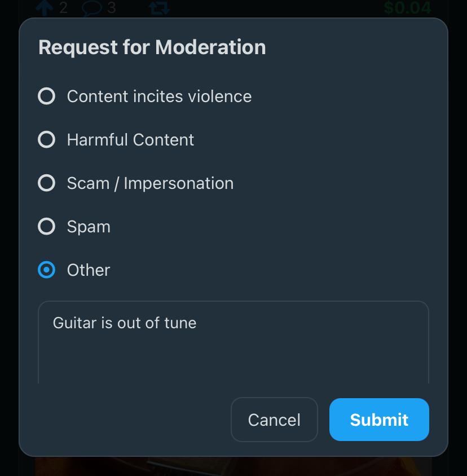This screenshot has width=467, height=476.
Task: Click the Scam / Impersonation label text
Action: pyautogui.click(x=150, y=183)
